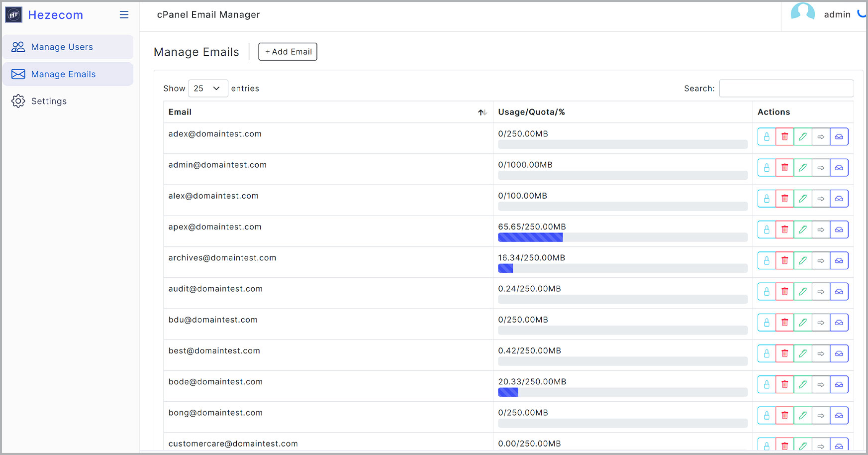Click the lock icon for best@domaintest.com
This screenshot has height=455, width=868.
(767, 353)
